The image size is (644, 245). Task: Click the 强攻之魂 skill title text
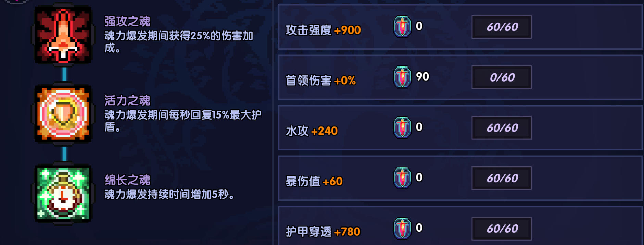(x=127, y=21)
